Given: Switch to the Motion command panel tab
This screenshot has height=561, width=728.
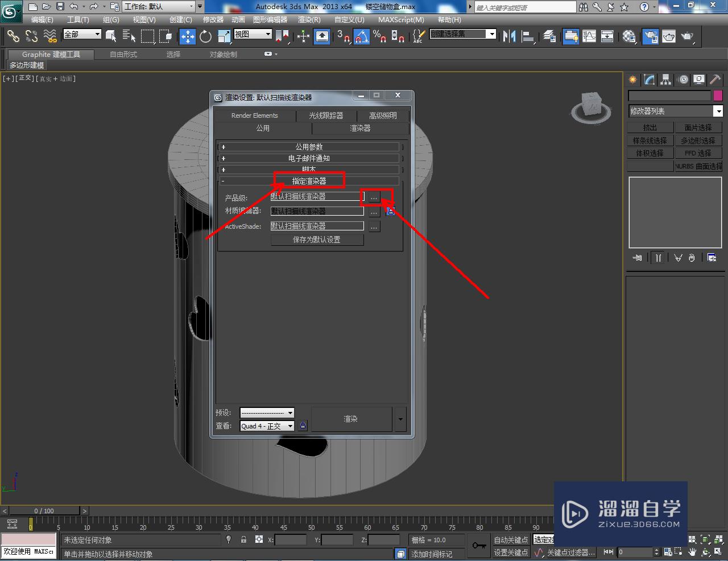Looking at the screenshot, I should point(683,80).
